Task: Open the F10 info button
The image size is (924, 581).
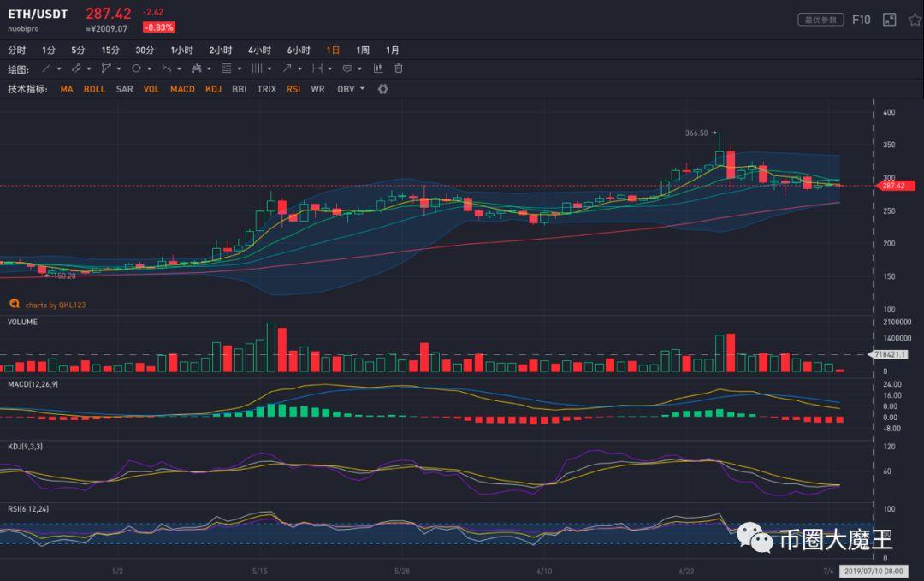Action: [x=861, y=20]
